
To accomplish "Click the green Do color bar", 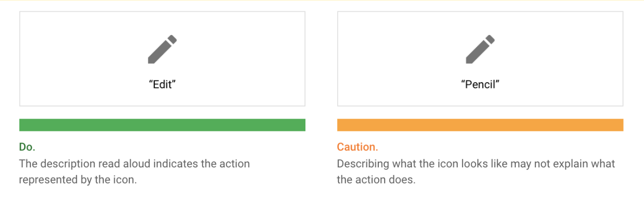I will 162,125.
